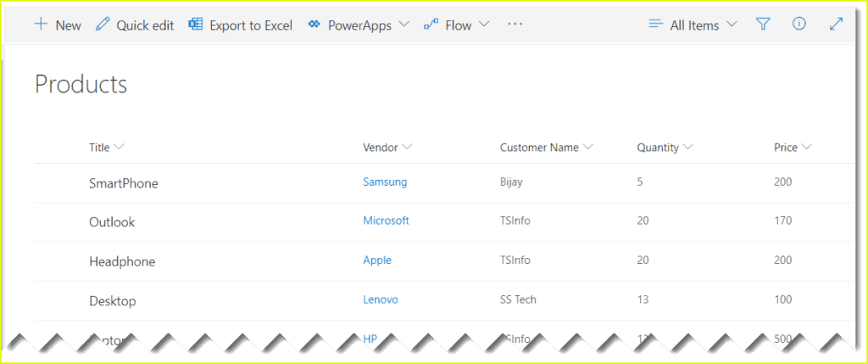This screenshot has height=364, width=868.
Task: Click the New plus icon
Action: pyautogui.click(x=41, y=25)
